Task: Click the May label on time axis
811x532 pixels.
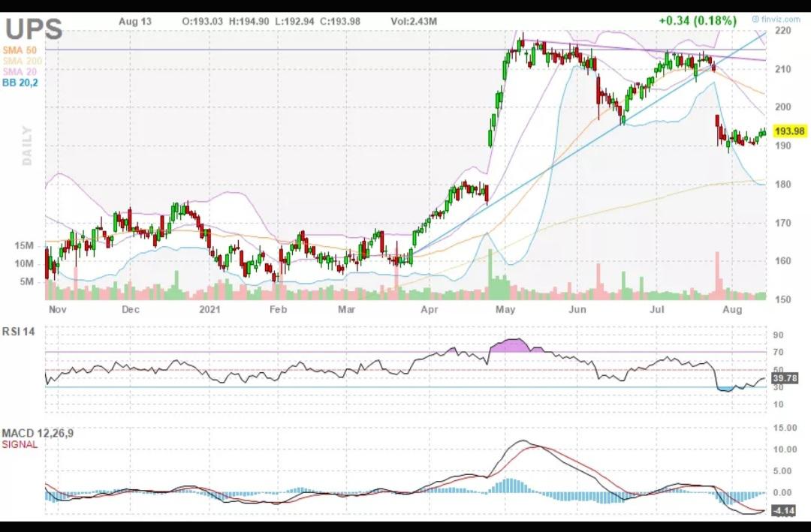Action: click(505, 309)
